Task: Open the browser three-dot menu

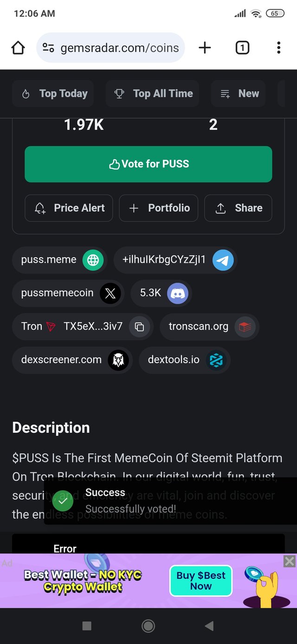Action: (x=278, y=47)
